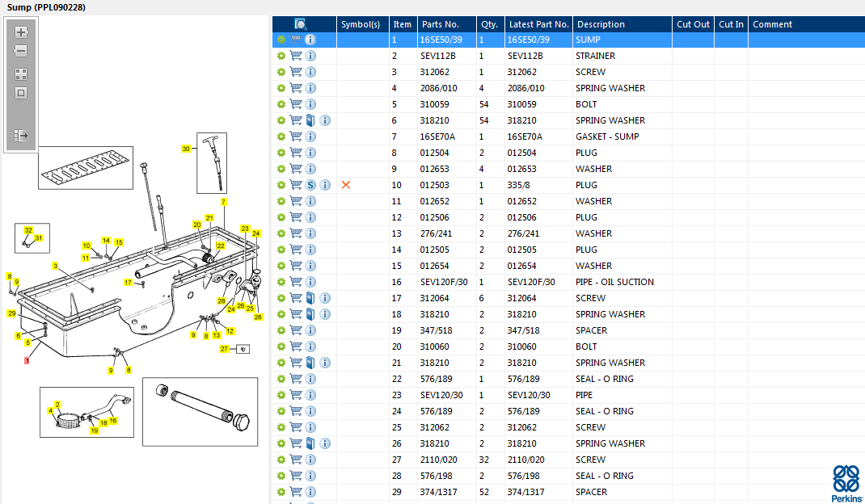Click the Qty. column header
This screenshot has height=504, width=865.
pos(488,24)
